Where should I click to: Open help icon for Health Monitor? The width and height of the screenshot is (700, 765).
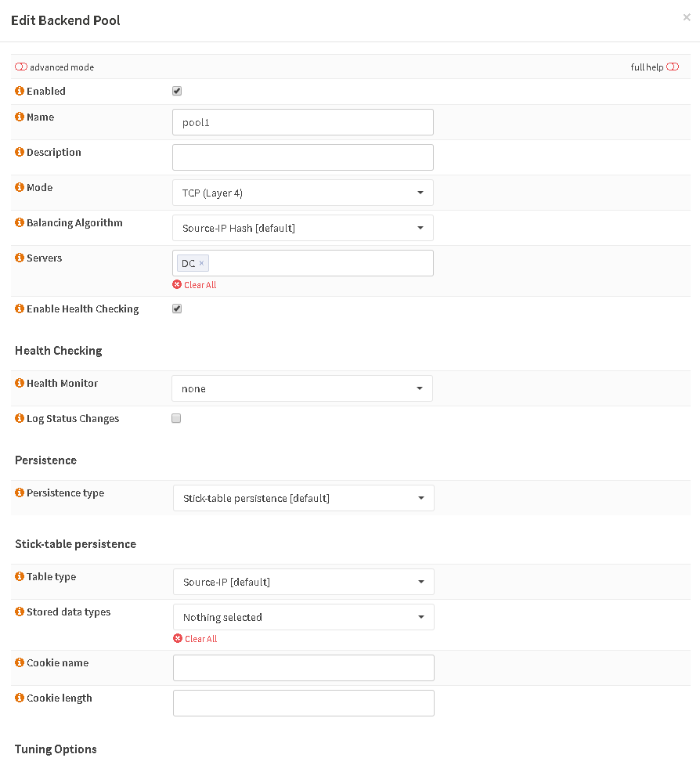(20, 383)
